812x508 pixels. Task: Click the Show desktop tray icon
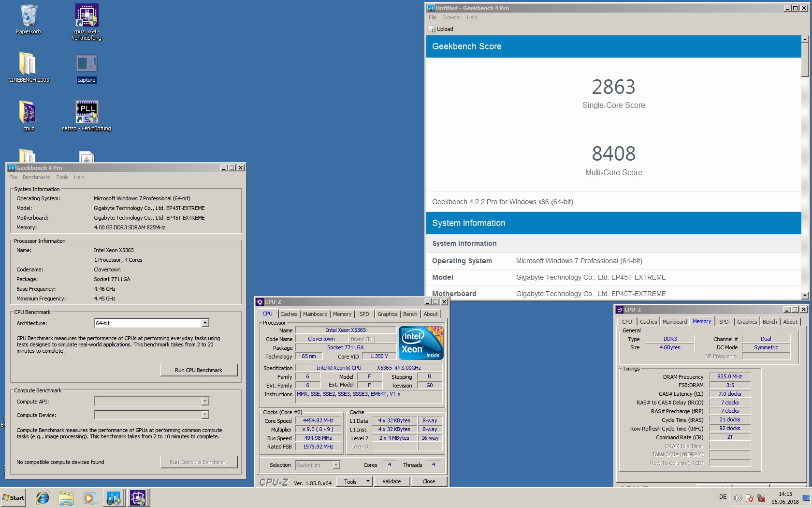806,498
